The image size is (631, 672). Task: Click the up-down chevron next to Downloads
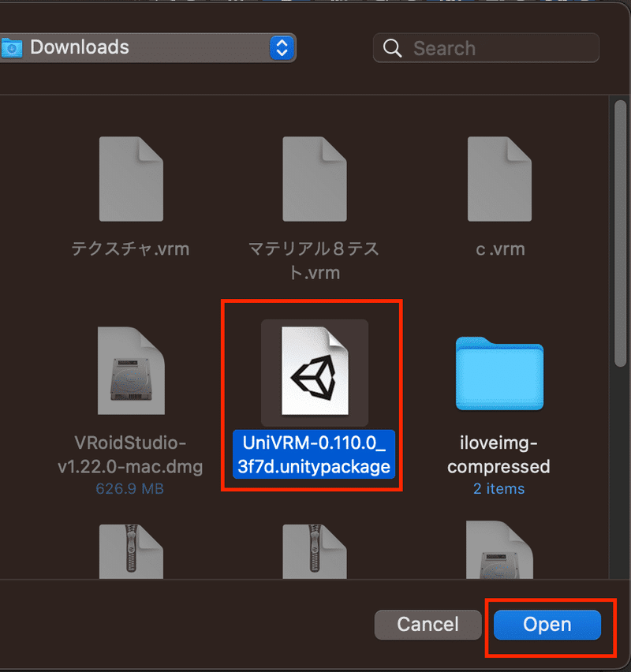[x=282, y=47]
